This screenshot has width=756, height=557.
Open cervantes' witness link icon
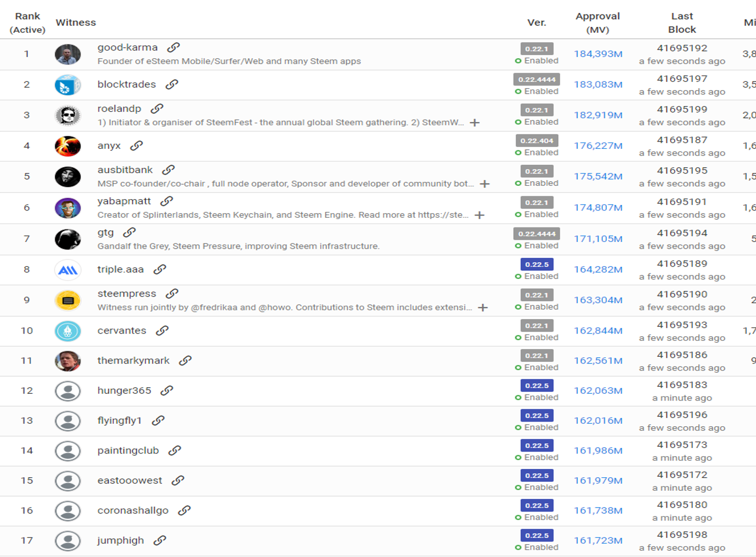pos(162,330)
